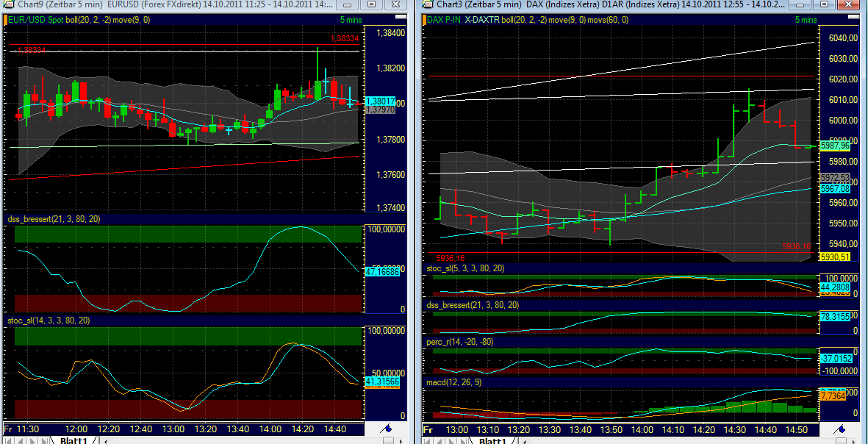Click the blue marker icon in EURUSD chart

[x=387, y=429]
